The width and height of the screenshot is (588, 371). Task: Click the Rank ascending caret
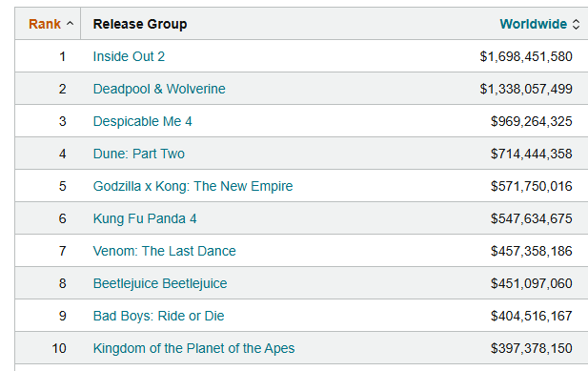(x=70, y=24)
